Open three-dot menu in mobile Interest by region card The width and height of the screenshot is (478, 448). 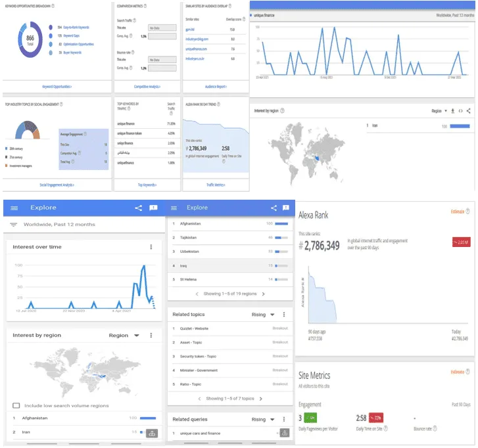[151, 336]
